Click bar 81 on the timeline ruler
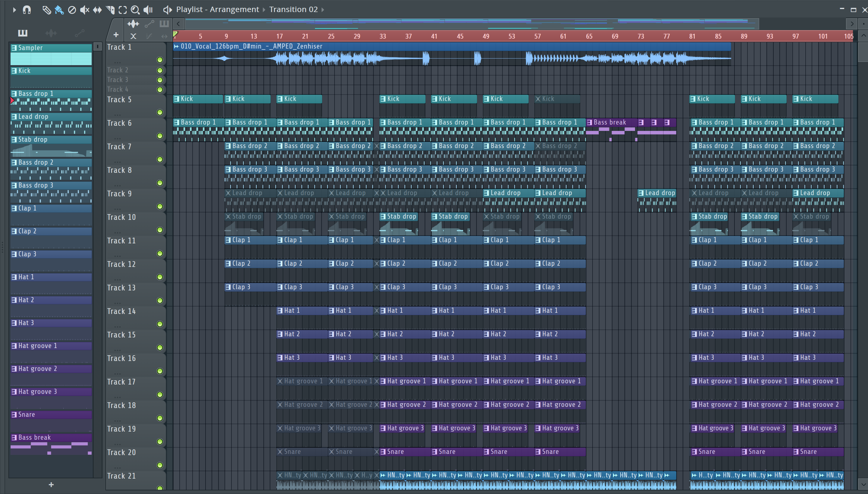The image size is (868, 494). (x=692, y=36)
